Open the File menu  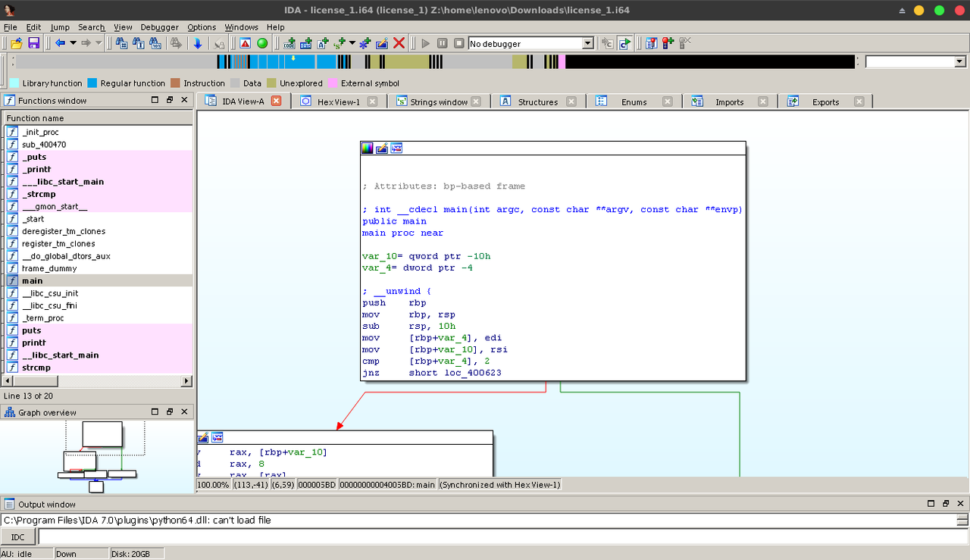(10, 27)
